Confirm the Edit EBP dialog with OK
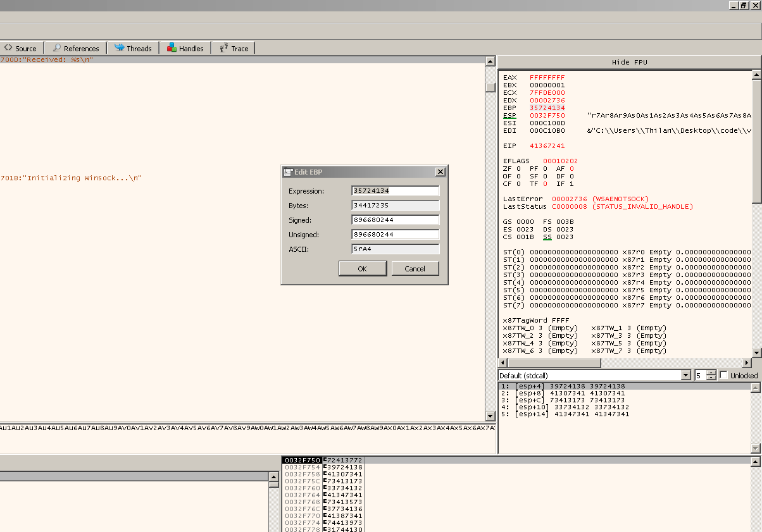Screen dimensions: 762x532 [363, 268]
